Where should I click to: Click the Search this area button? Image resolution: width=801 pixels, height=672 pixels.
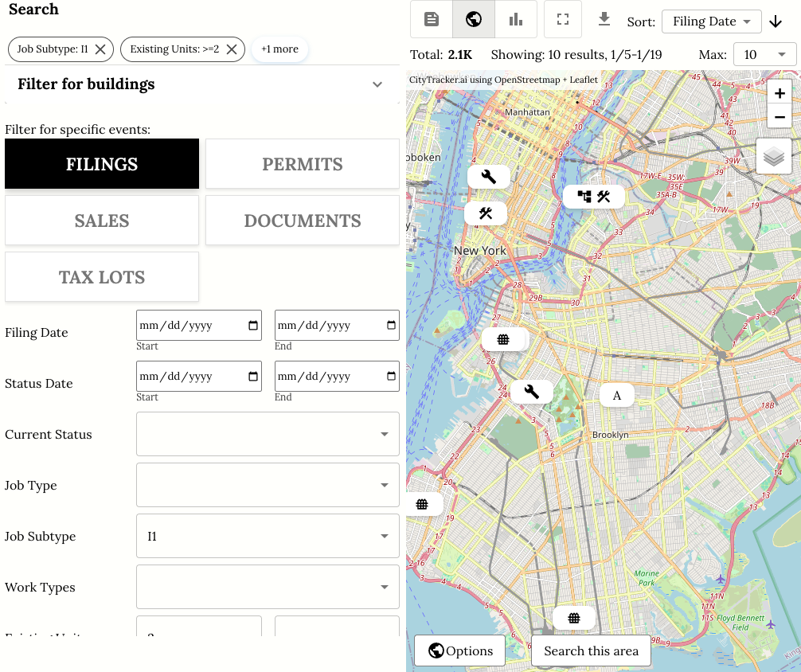coord(591,651)
